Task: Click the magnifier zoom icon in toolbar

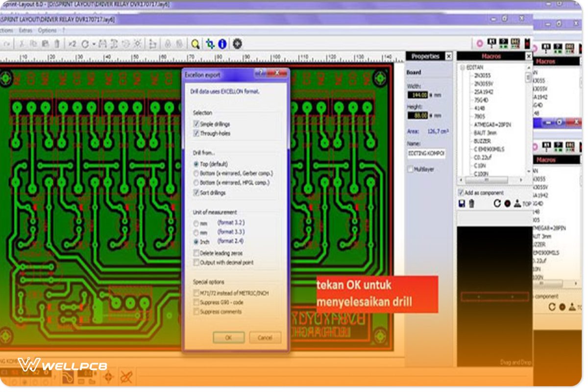Action: 196,44
